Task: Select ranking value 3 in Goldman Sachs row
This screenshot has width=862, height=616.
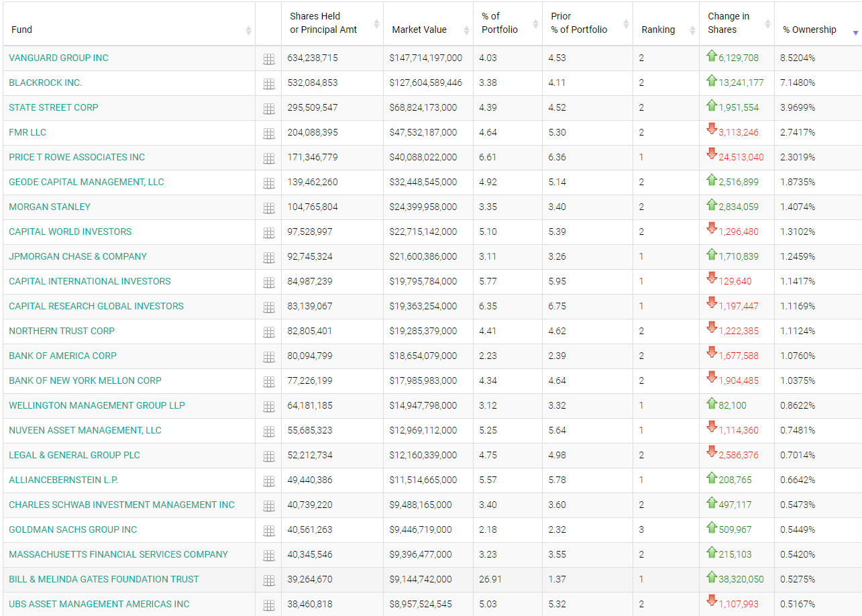Action: 641,529
